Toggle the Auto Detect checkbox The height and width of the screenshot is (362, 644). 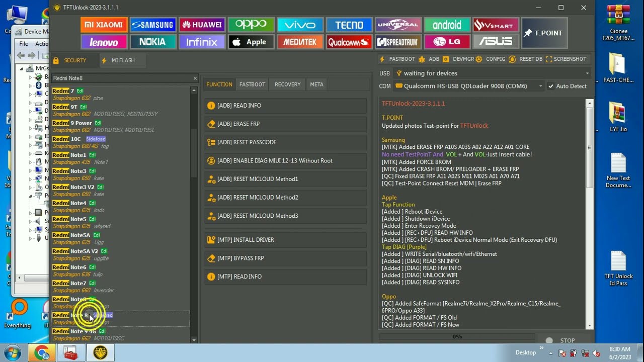click(x=551, y=86)
